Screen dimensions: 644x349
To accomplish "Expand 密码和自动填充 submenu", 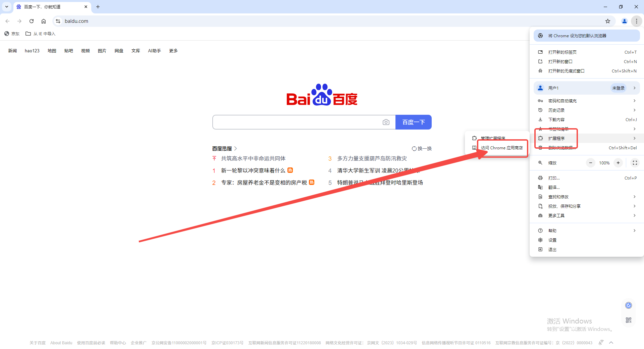I will tap(587, 101).
